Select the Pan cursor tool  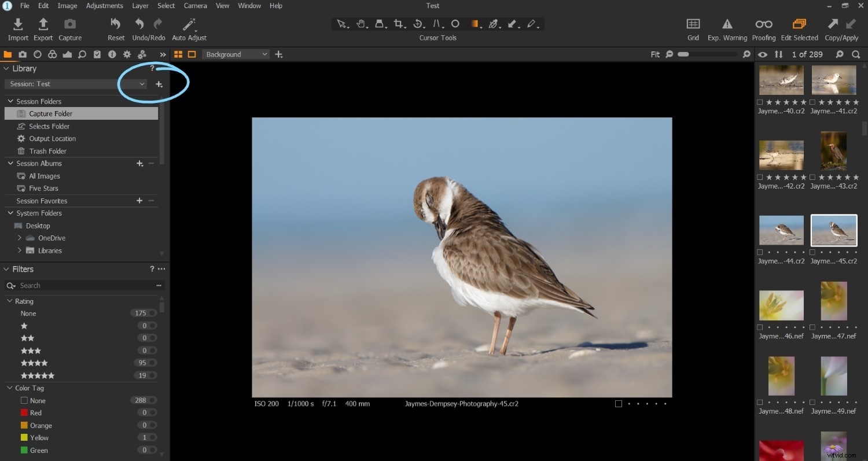point(361,24)
